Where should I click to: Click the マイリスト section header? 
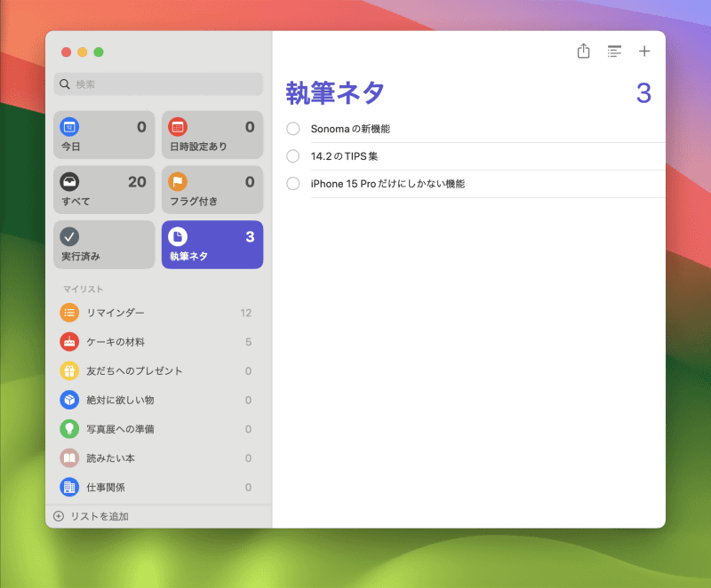pos(83,289)
